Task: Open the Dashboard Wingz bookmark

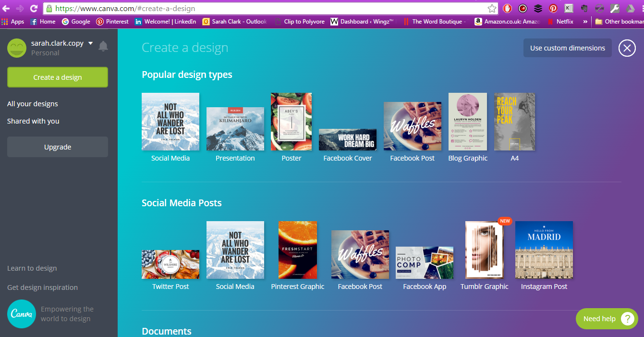Action: 363,22
